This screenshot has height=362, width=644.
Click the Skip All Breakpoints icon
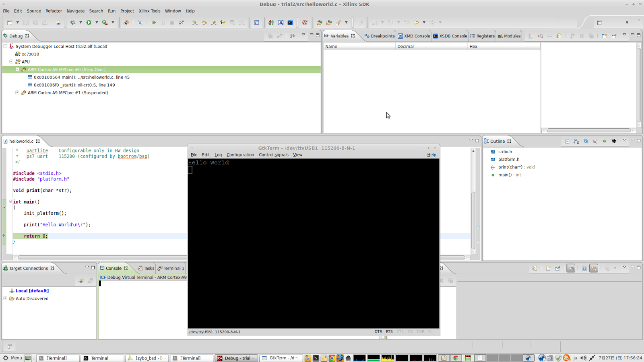(x=140, y=23)
